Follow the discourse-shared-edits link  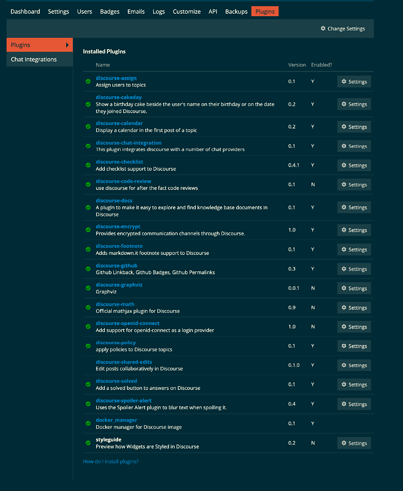click(124, 362)
